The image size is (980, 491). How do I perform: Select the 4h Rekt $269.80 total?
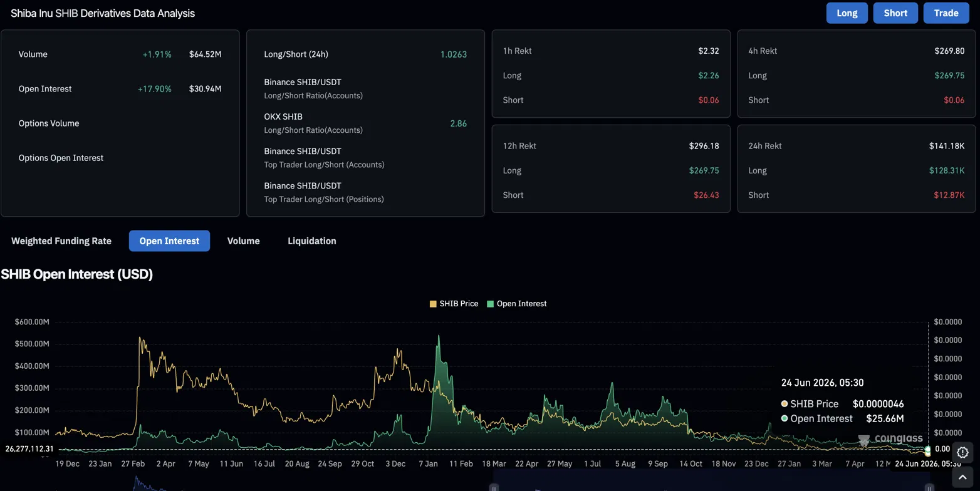point(949,51)
